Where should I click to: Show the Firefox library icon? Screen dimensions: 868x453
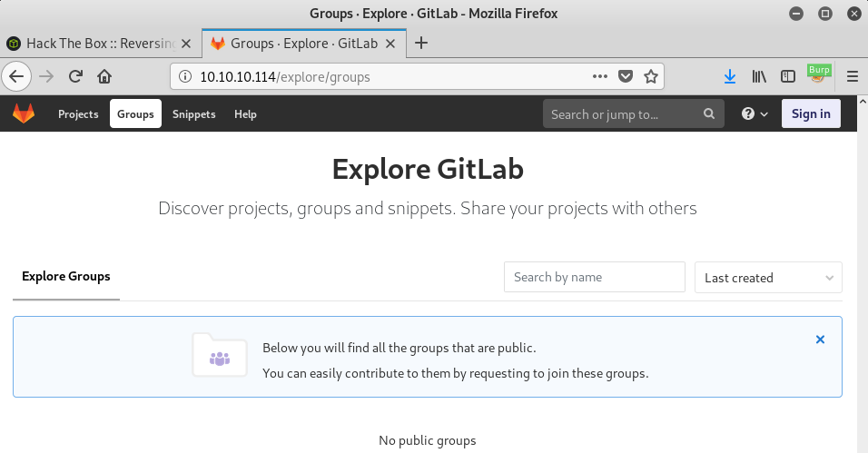click(x=759, y=77)
